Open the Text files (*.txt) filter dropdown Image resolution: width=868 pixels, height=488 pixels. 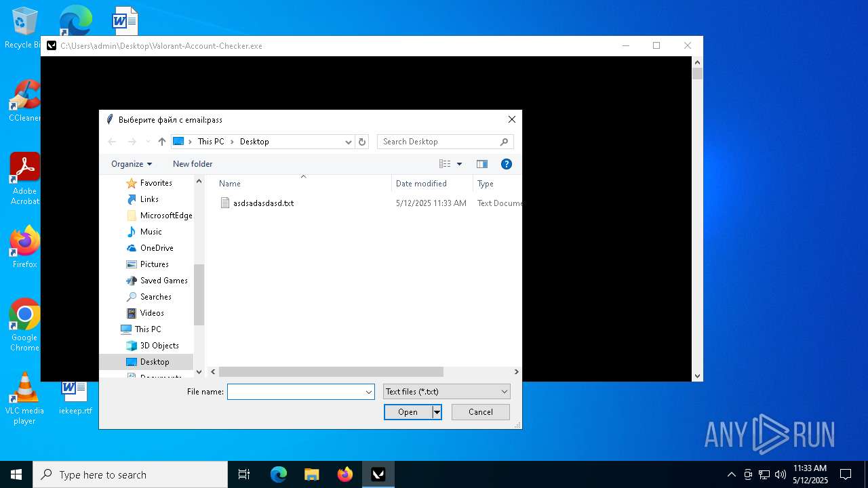coord(446,392)
